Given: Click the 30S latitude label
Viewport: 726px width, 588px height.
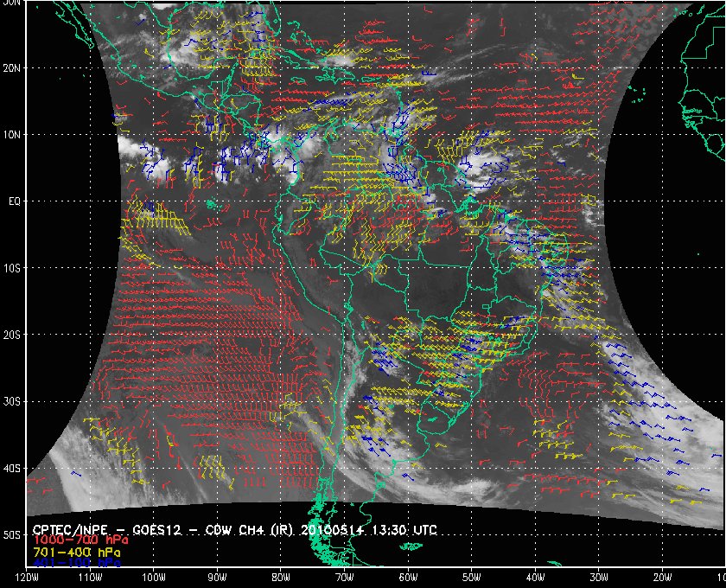Looking at the screenshot, I should (12, 401).
